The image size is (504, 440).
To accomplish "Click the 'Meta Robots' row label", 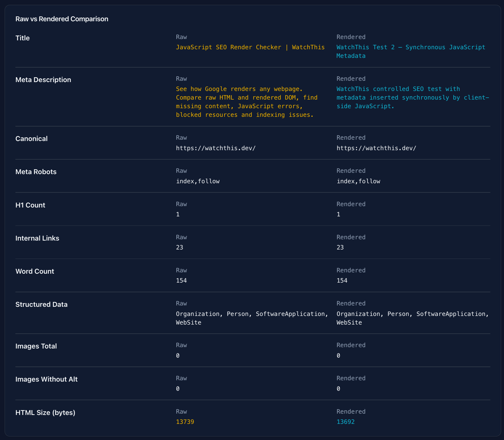I will [x=36, y=172].
